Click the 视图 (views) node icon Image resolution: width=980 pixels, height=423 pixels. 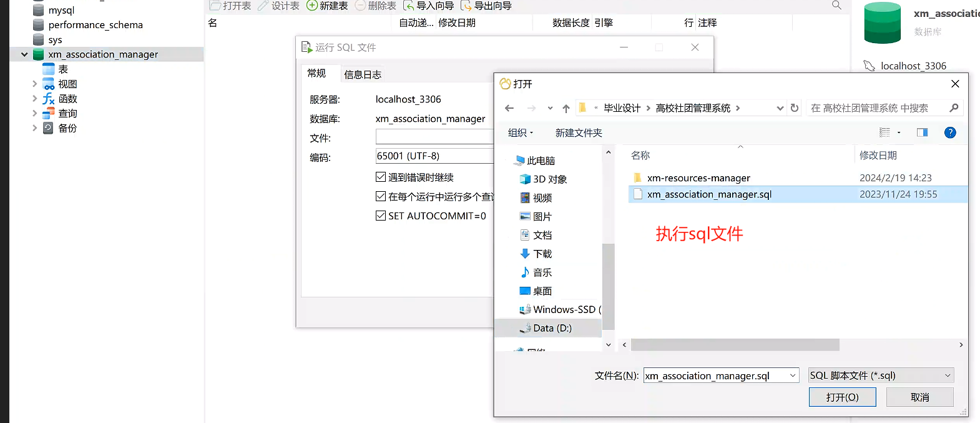pyautogui.click(x=49, y=84)
